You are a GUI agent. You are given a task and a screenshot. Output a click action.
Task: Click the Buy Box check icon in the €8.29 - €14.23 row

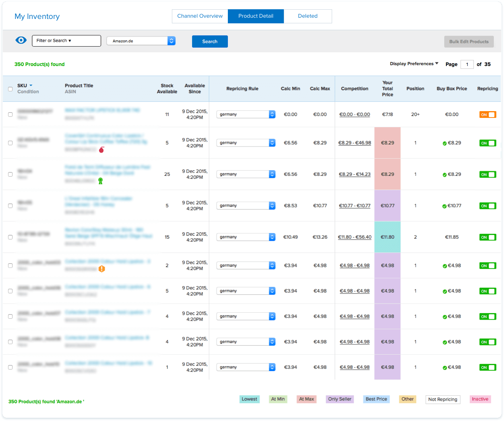444,175
